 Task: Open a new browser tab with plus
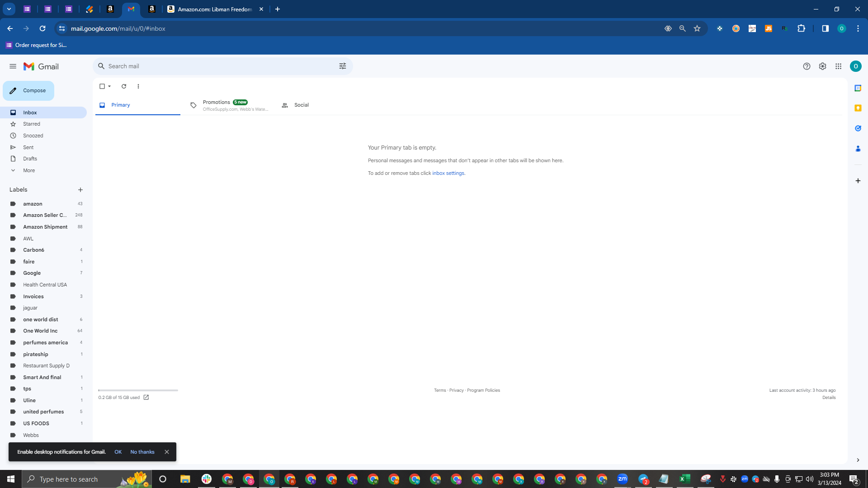278,9
